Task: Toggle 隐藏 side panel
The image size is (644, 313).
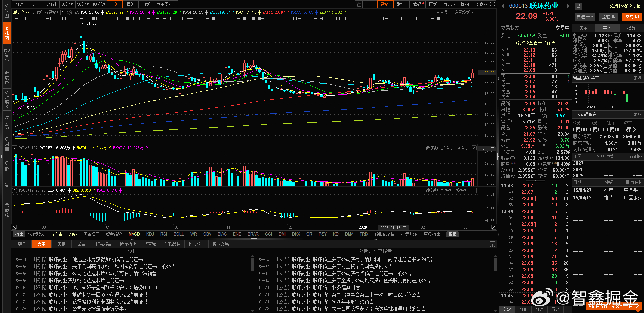Action: (x=481, y=4)
